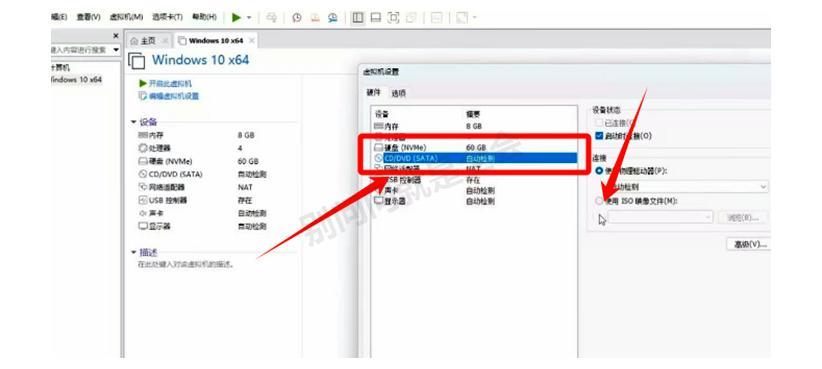Click CD/DVD (SATA) disc icon in main list
This screenshot has height=369, width=822.
tap(143, 174)
